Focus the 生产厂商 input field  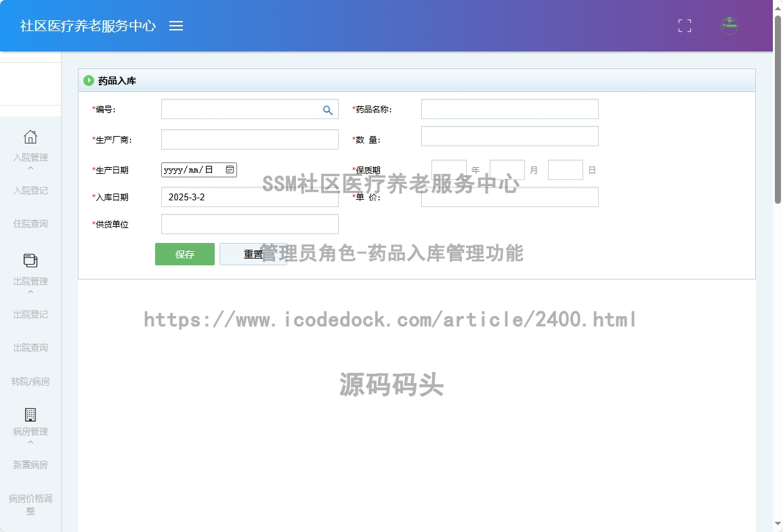coord(250,139)
